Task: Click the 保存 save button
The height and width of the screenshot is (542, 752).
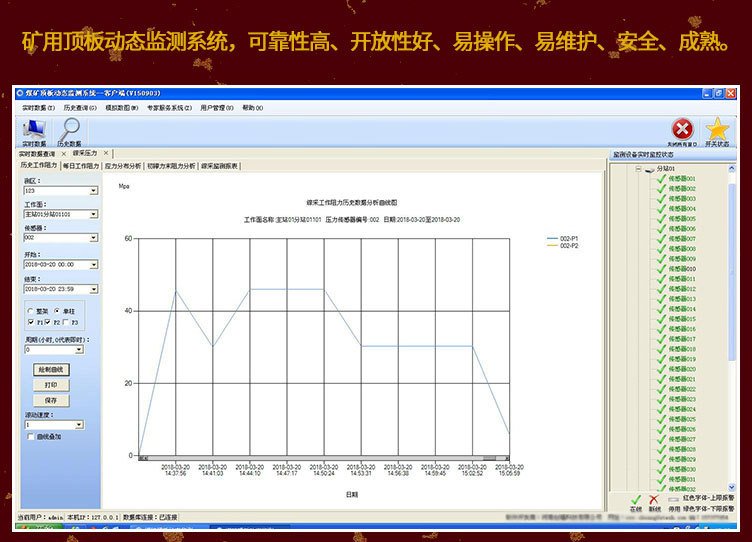Action: coord(51,401)
